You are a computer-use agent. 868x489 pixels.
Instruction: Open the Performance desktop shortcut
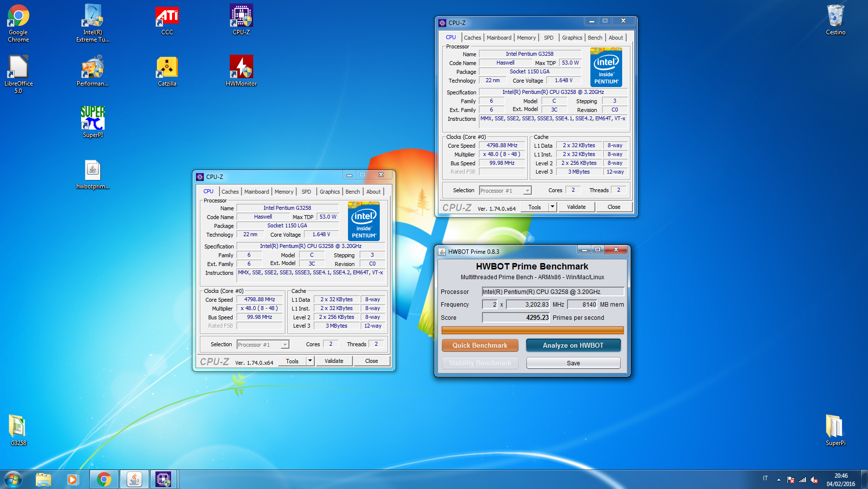[x=92, y=71]
